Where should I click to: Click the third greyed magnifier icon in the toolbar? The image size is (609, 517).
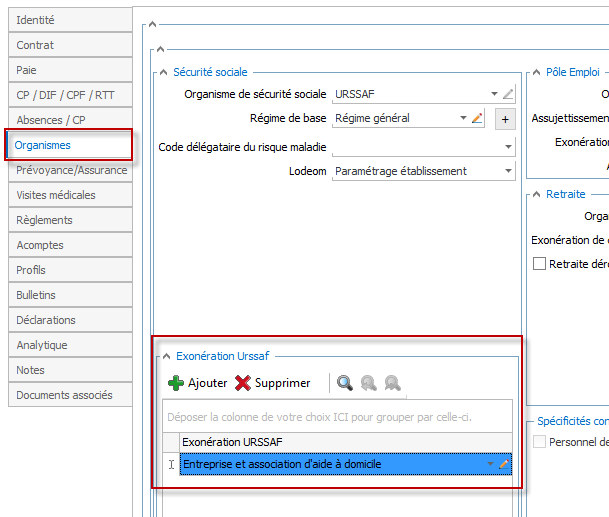pyautogui.click(x=393, y=383)
